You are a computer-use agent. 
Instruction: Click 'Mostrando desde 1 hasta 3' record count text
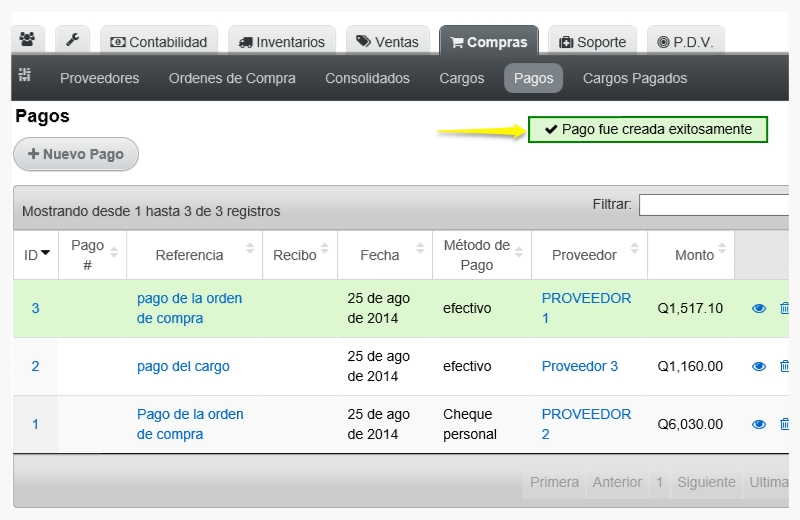tap(151, 211)
